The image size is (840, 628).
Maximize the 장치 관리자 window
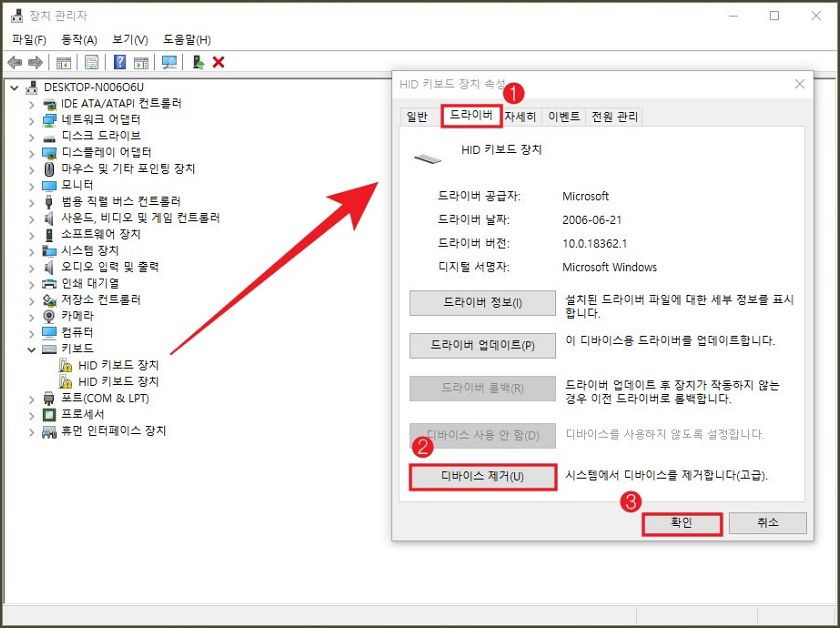click(774, 16)
